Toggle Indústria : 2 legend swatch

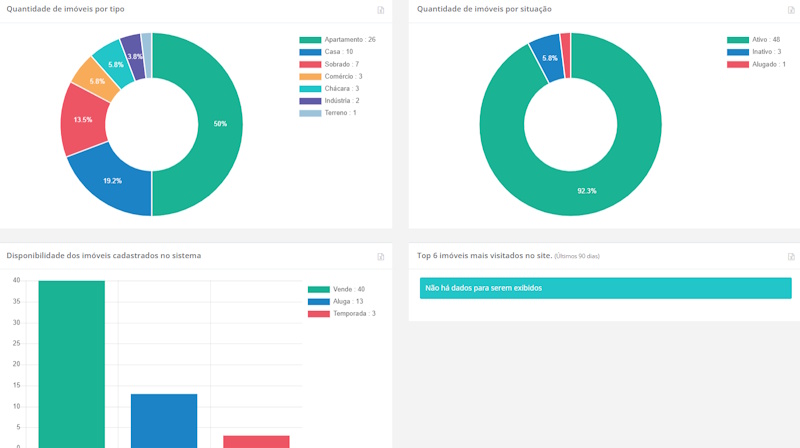pos(310,101)
